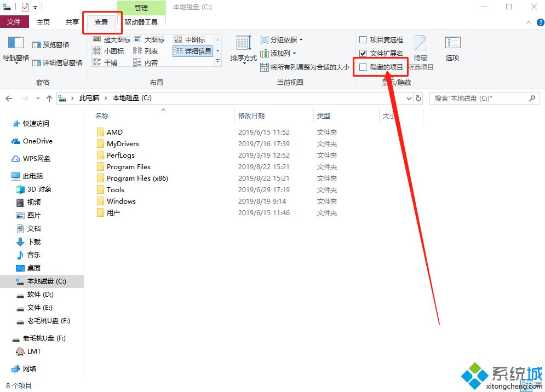Select 平铺 layout
545x392 pixels.
[105, 62]
